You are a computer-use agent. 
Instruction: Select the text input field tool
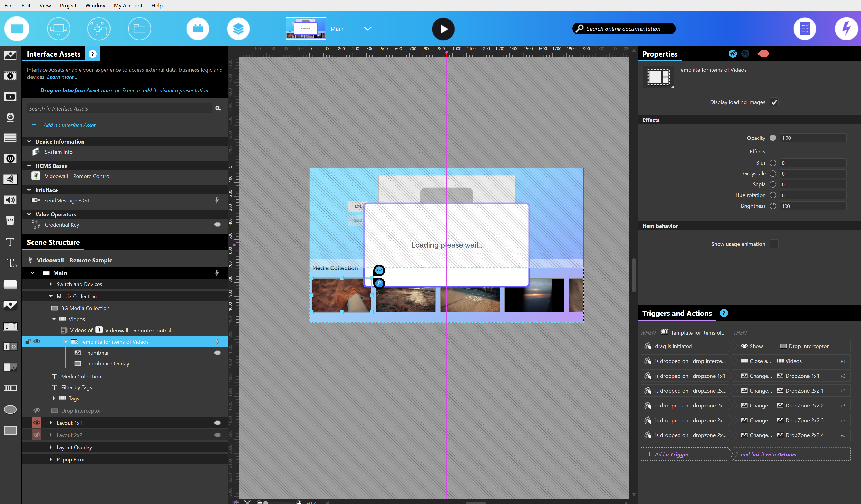tap(10, 326)
